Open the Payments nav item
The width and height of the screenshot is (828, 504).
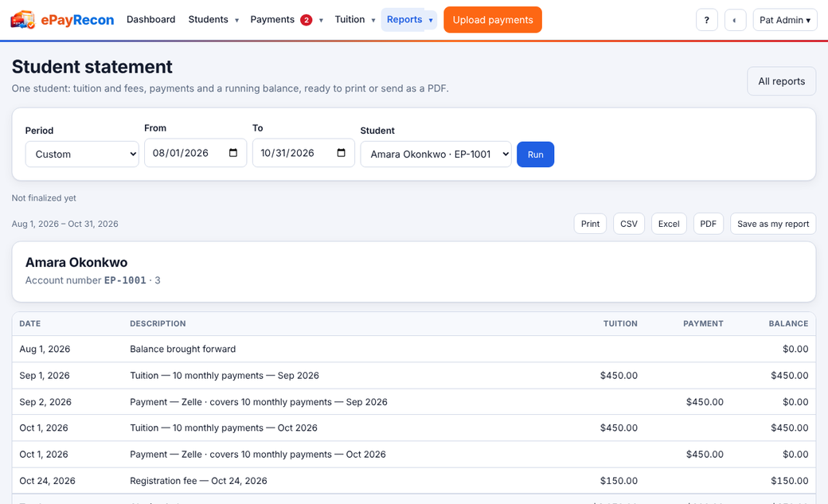tap(272, 20)
